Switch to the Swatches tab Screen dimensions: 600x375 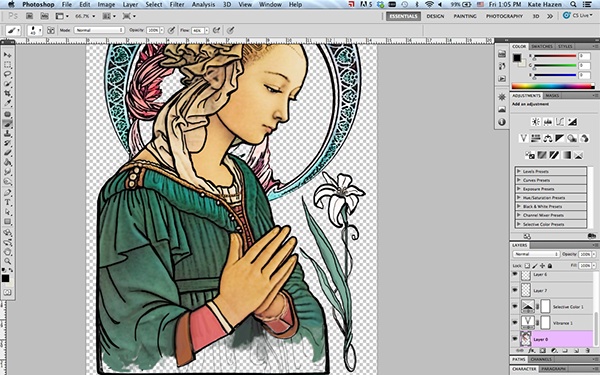coord(541,46)
